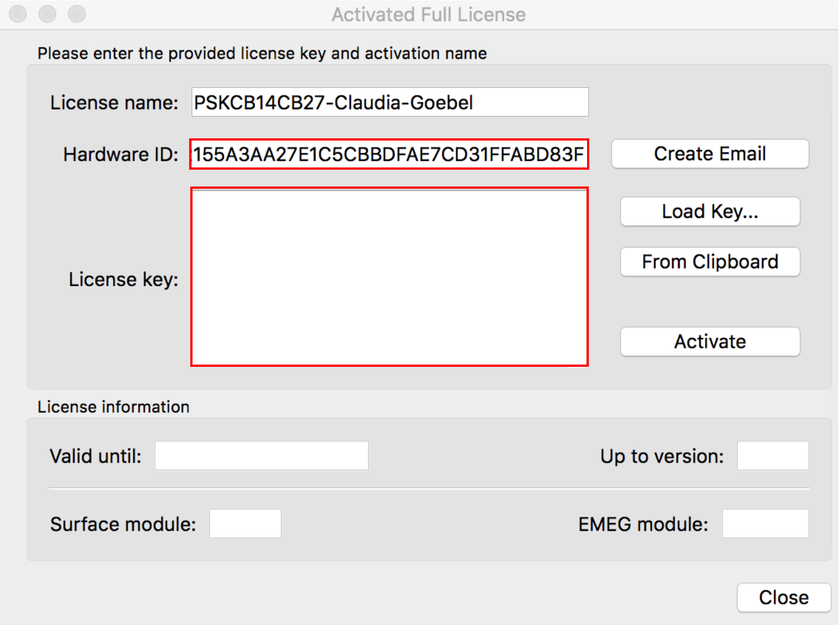Screen dimensions: 840x625
Task: Click the Up to version field
Action: [772, 456]
